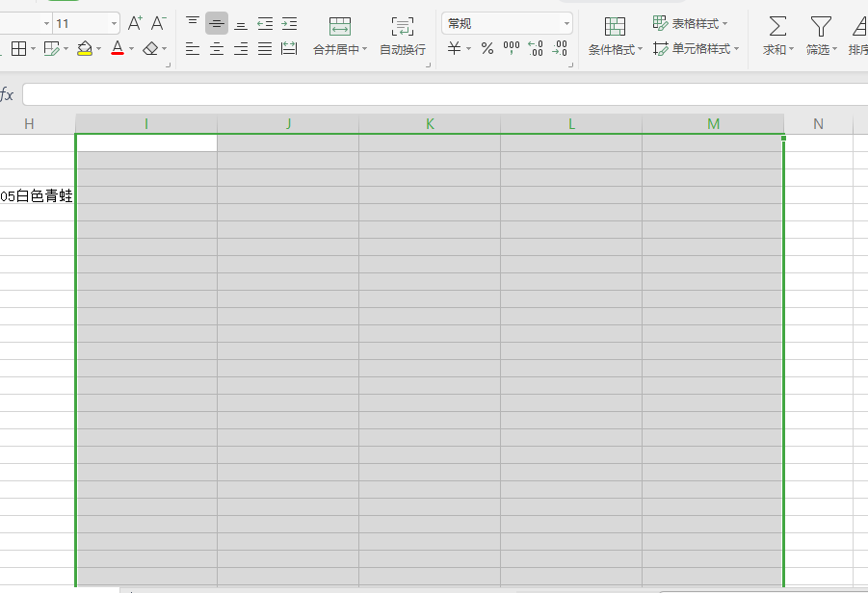Increase font size with A+ icon
Viewport: 868px width, 593px height.
(135, 23)
